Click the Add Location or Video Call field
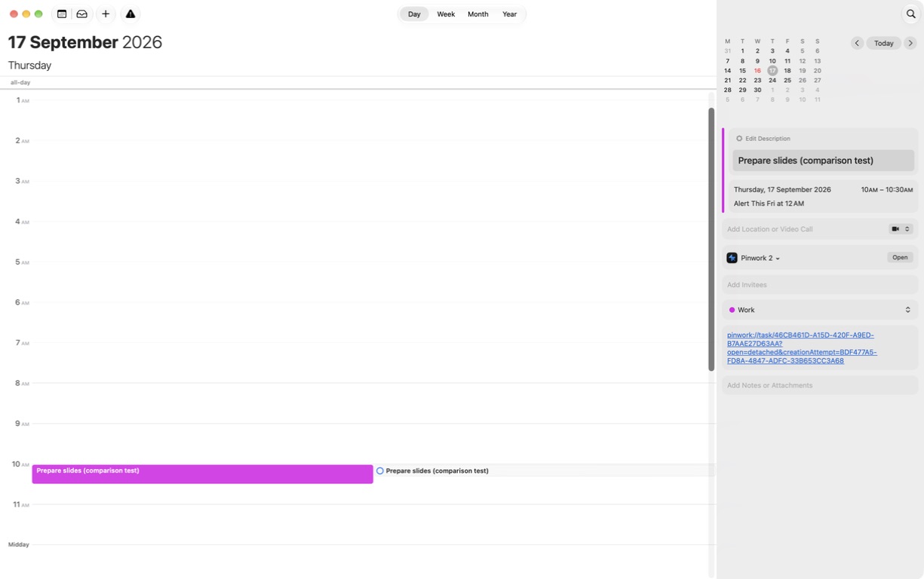Viewport: 924px width, 579px height. [804, 229]
